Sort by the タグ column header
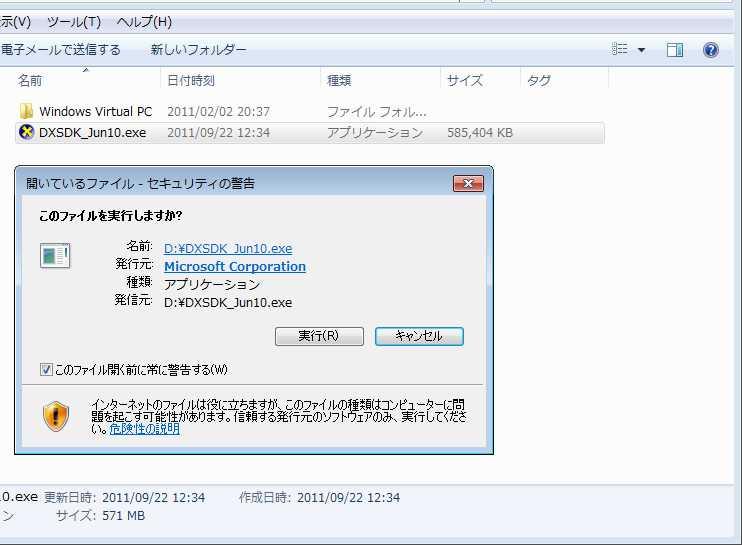The width and height of the screenshot is (742, 545). click(539, 80)
